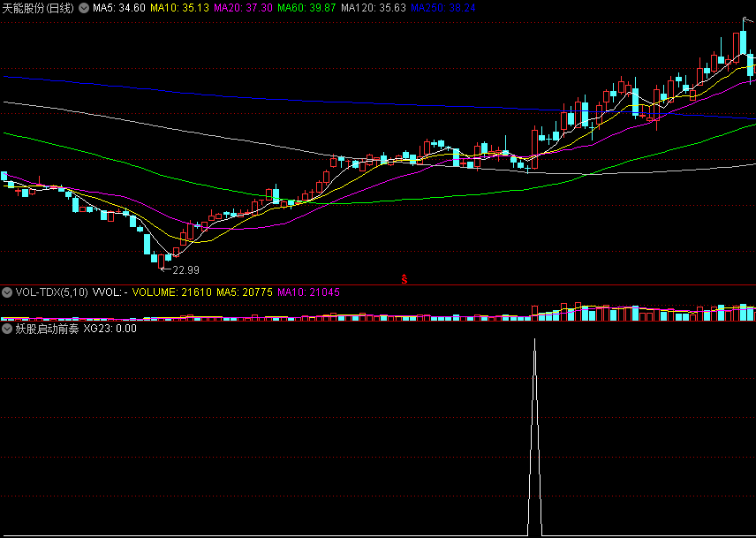This screenshot has width=756, height=538.
Task: Open the VOL-TDX indicator dropdown arrow
Action: point(7,292)
